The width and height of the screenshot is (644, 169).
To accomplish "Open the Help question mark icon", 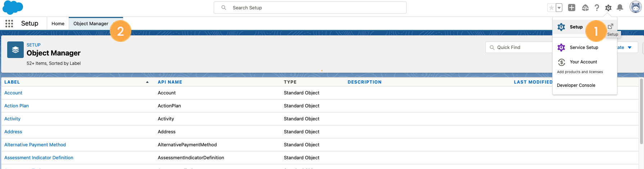I will click(x=597, y=8).
